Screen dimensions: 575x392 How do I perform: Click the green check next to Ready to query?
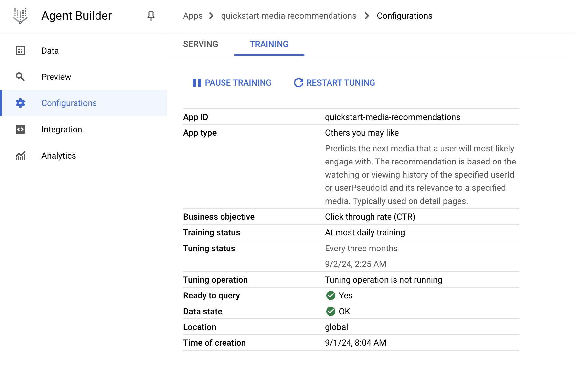click(330, 295)
